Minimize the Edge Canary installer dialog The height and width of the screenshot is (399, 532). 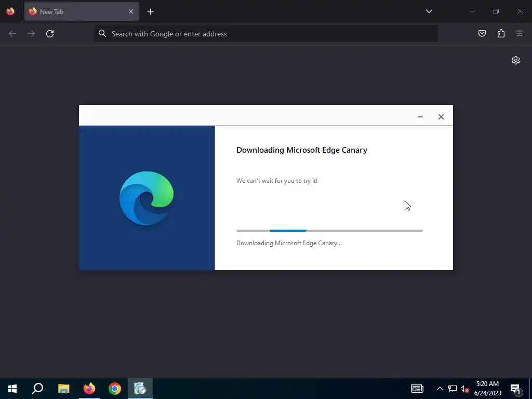coord(420,117)
